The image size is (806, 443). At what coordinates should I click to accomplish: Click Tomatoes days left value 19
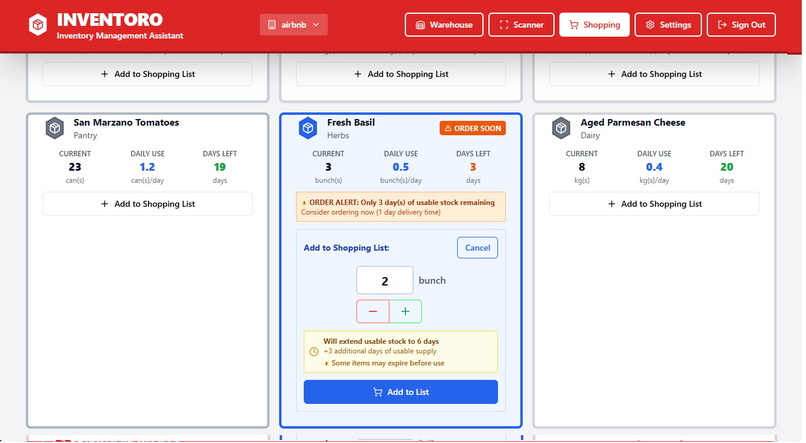click(x=219, y=167)
